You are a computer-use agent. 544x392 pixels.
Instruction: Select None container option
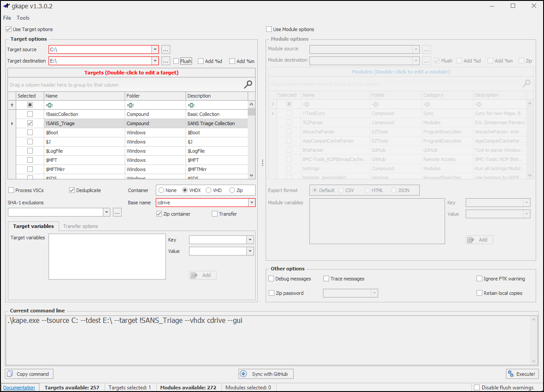pyautogui.click(x=161, y=190)
